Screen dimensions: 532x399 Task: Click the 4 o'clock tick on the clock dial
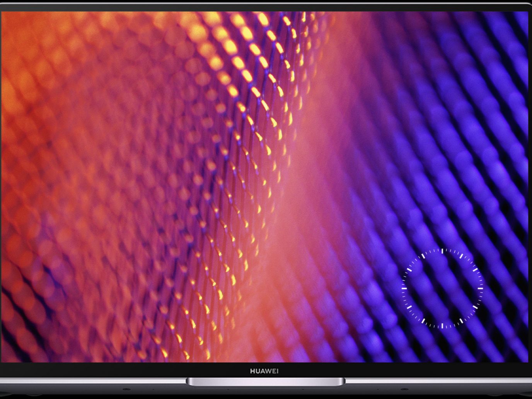point(475,307)
